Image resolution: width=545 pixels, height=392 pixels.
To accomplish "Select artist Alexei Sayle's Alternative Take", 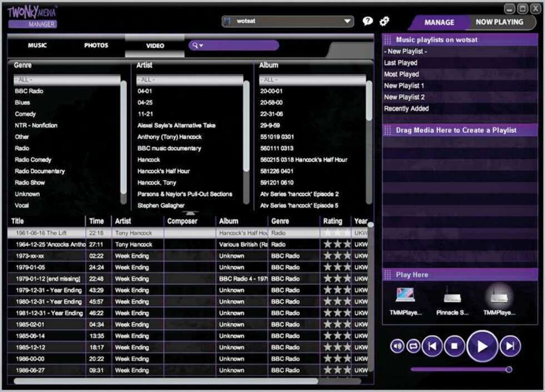I will [x=177, y=126].
